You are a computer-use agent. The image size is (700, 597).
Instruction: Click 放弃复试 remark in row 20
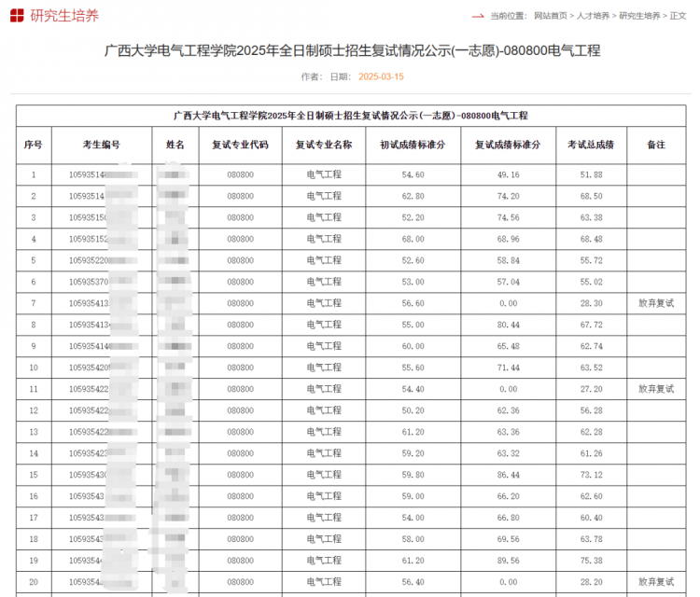point(656,582)
